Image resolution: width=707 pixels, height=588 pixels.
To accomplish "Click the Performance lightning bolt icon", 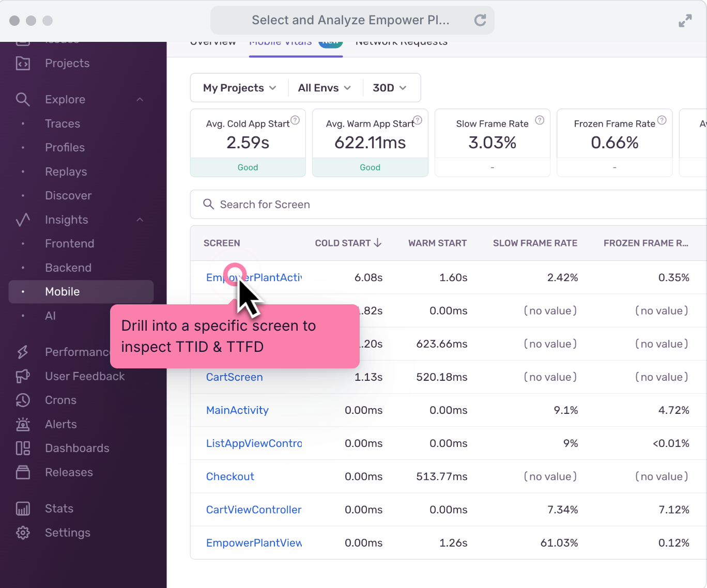I will (x=23, y=352).
